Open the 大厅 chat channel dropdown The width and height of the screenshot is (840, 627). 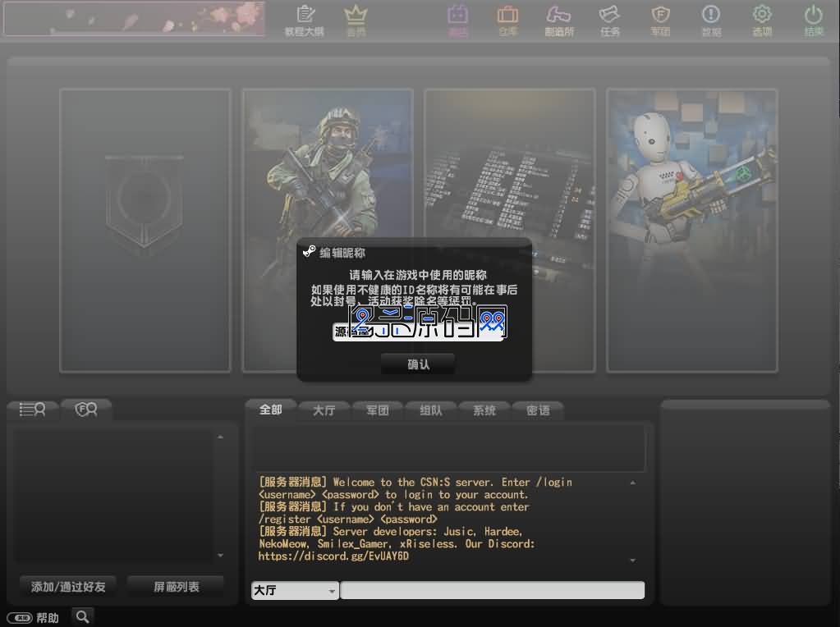click(x=295, y=591)
